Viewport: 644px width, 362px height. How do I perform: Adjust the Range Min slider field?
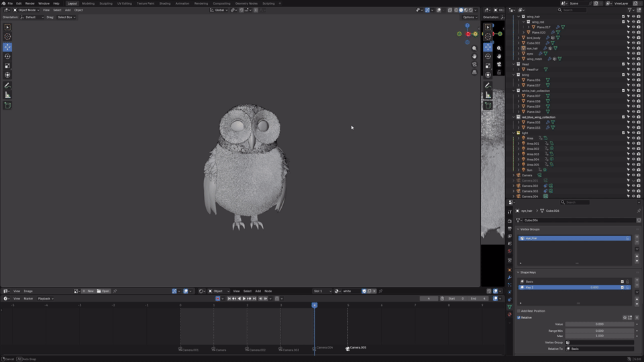(x=599, y=330)
